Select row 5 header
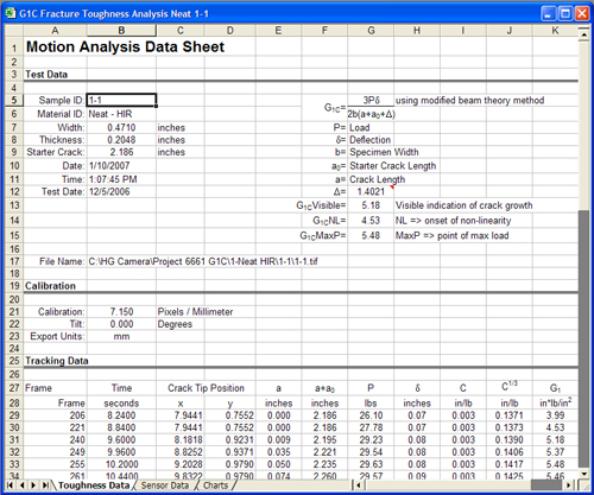 (x=14, y=100)
